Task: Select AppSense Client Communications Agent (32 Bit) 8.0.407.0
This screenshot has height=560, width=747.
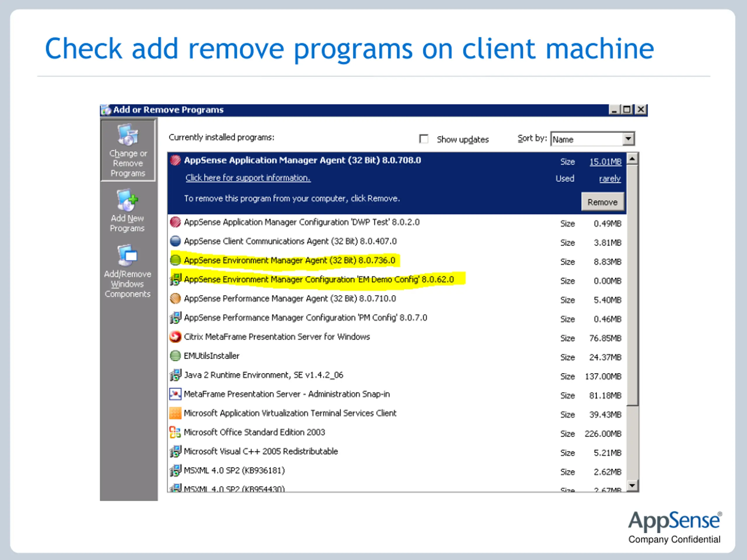Action: pos(397,242)
